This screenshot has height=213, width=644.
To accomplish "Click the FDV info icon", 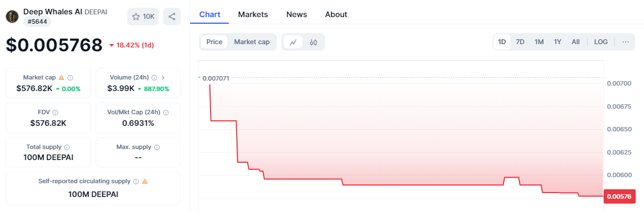I will point(55,112).
